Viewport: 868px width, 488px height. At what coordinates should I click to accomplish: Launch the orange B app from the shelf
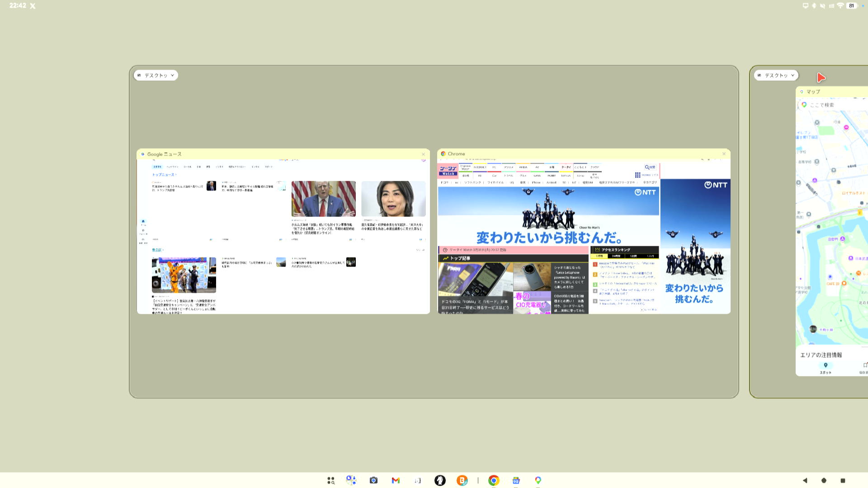click(462, 480)
